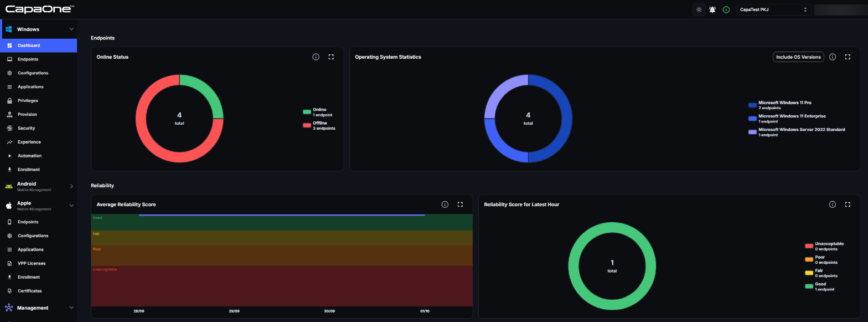Click the gear icon beside Windows Configurations
Image resolution: width=868 pixels, height=322 pixels.
(x=9, y=73)
